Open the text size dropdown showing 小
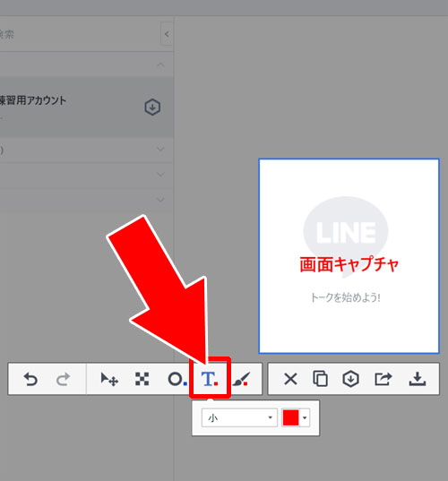This screenshot has height=481, width=448. coord(239,417)
